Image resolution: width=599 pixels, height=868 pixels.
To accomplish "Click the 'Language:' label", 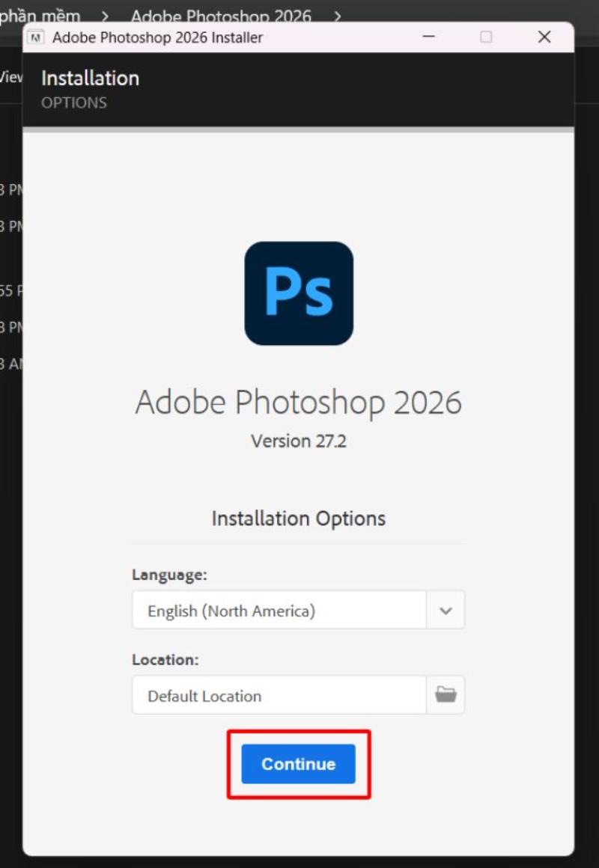I will 169,575.
